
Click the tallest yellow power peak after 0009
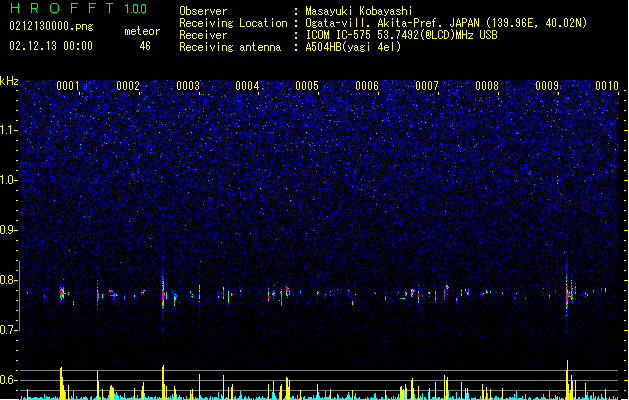click(567, 379)
